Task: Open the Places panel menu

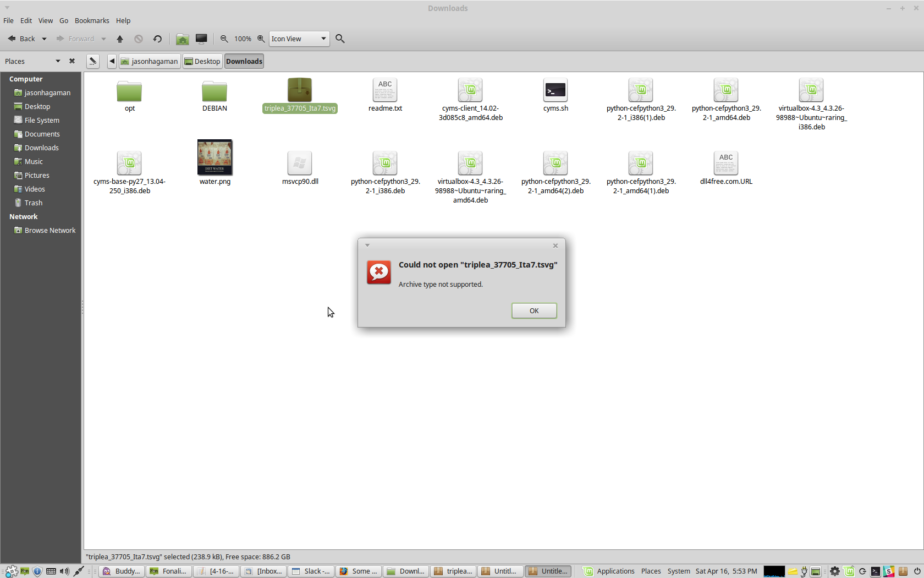Action: coord(651,571)
